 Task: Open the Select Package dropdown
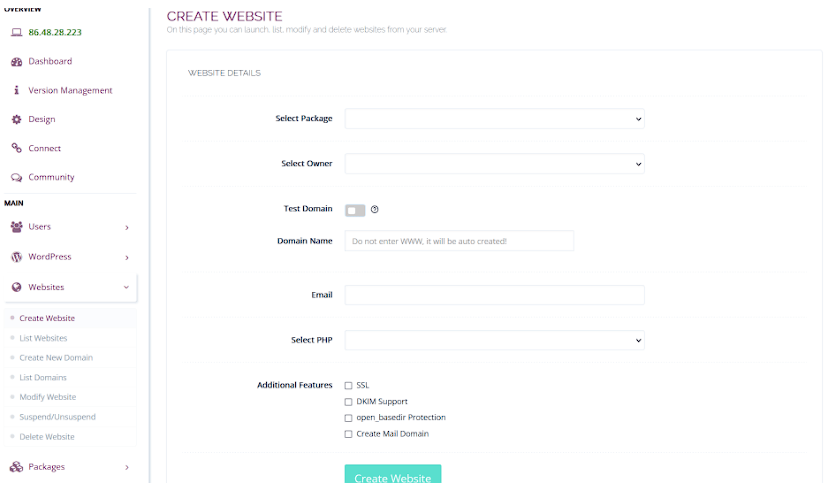[494, 119]
